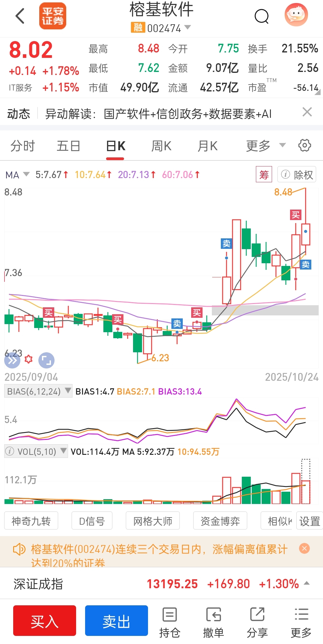Screen dimensions: 323x644
Task: Open the MA indicator dropdown
Action: [17, 175]
